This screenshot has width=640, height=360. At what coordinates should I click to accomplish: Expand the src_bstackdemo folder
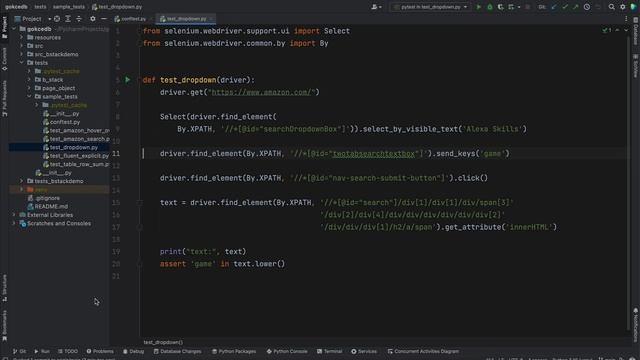[22, 54]
